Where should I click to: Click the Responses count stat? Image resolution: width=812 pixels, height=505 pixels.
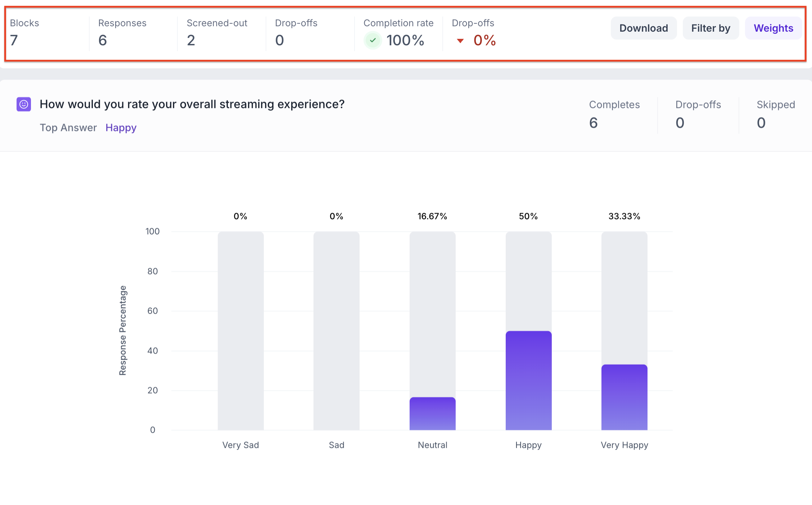tap(103, 40)
